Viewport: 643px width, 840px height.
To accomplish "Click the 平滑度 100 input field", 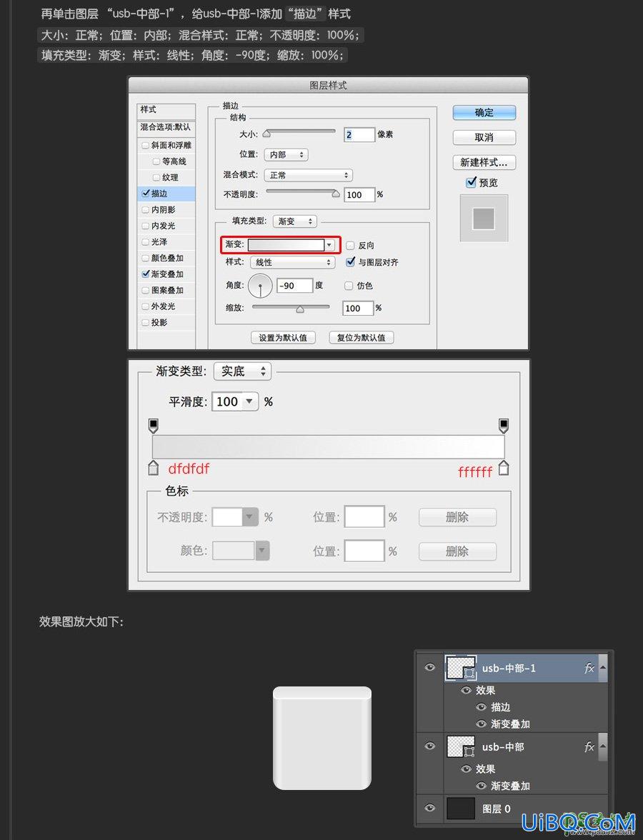I will click(x=228, y=401).
